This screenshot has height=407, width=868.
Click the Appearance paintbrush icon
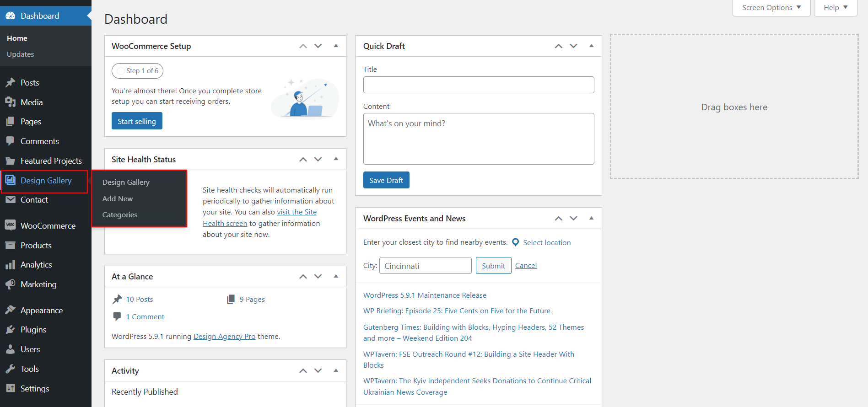(x=10, y=311)
